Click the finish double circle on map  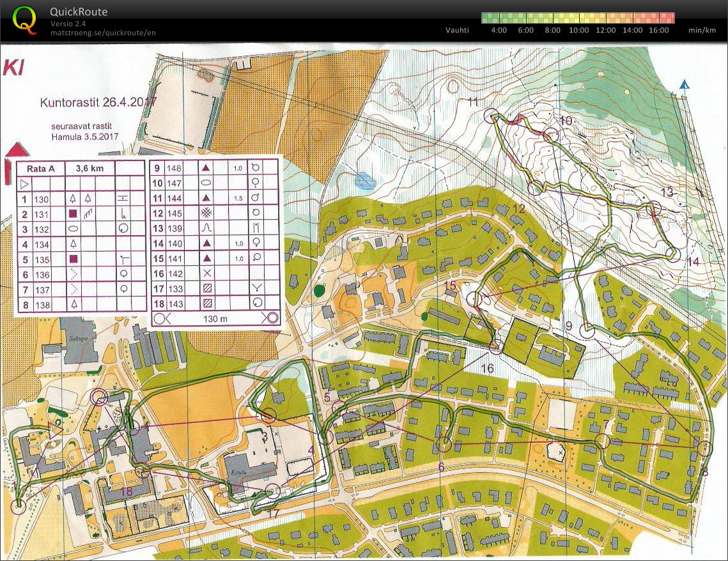point(99,397)
